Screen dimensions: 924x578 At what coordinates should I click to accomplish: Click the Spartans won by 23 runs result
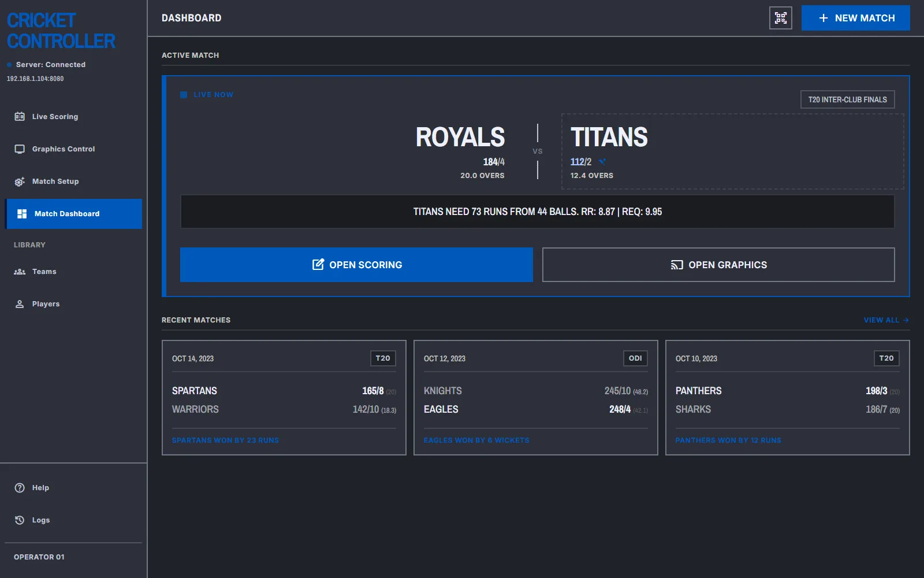[225, 440]
